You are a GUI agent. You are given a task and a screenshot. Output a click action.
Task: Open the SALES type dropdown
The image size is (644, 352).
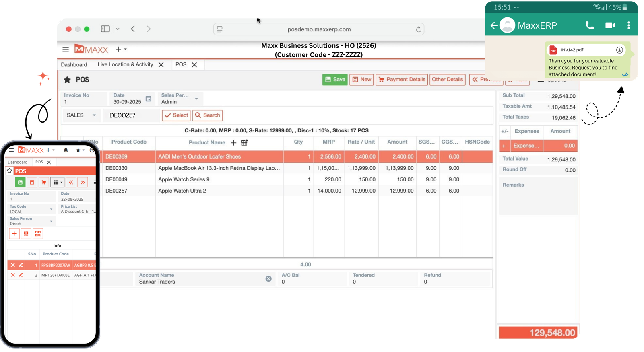click(x=81, y=115)
